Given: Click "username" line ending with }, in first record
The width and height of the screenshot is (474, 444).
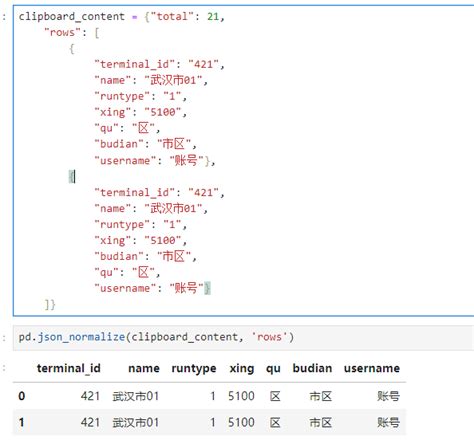Looking at the screenshot, I should [155, 160].
